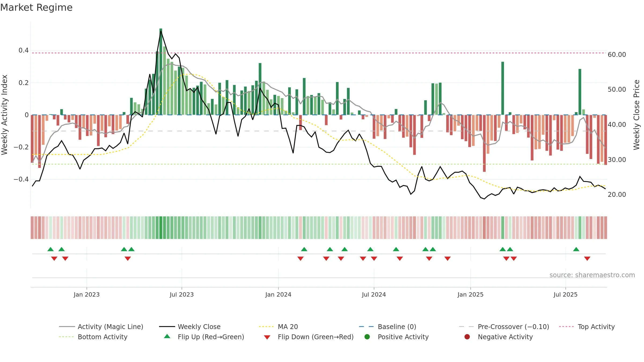Click the last flip-down red triangle after Jul 2025
Image resolution: width=644 pixels, height=362 pixels.
click(x=587, y=258)
